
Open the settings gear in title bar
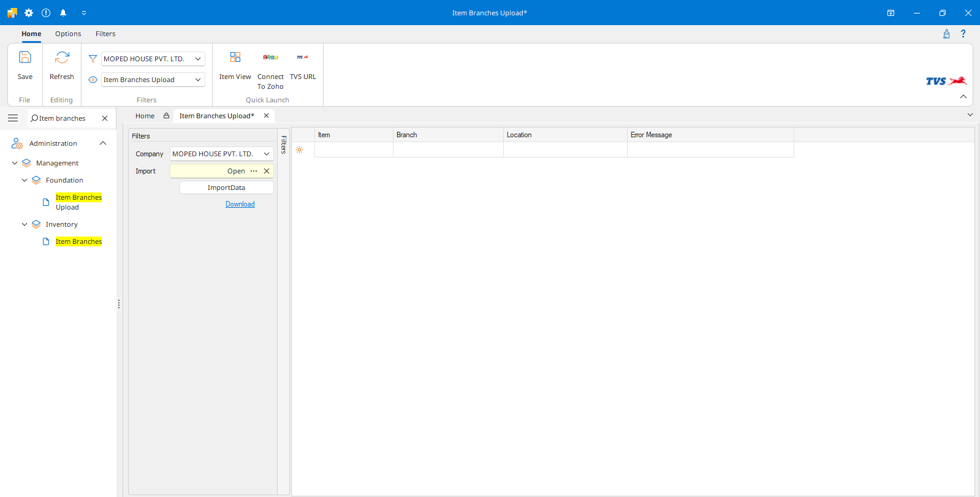point(29,13)
